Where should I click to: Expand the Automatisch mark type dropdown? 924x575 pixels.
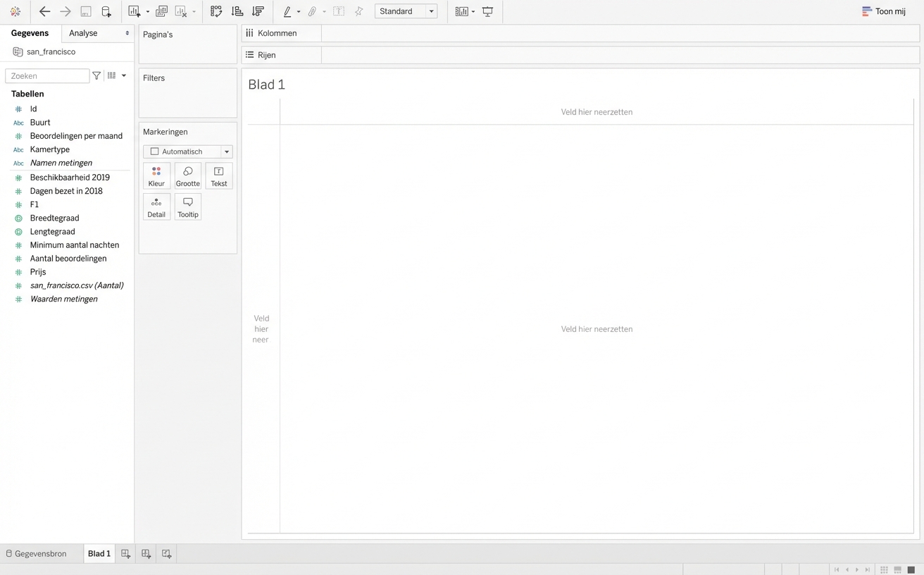click(226, 152)
